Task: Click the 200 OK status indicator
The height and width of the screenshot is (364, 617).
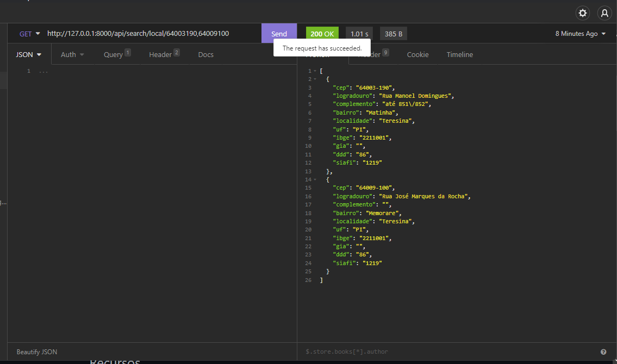Action: pyautogui.click(x=322, y=33)
